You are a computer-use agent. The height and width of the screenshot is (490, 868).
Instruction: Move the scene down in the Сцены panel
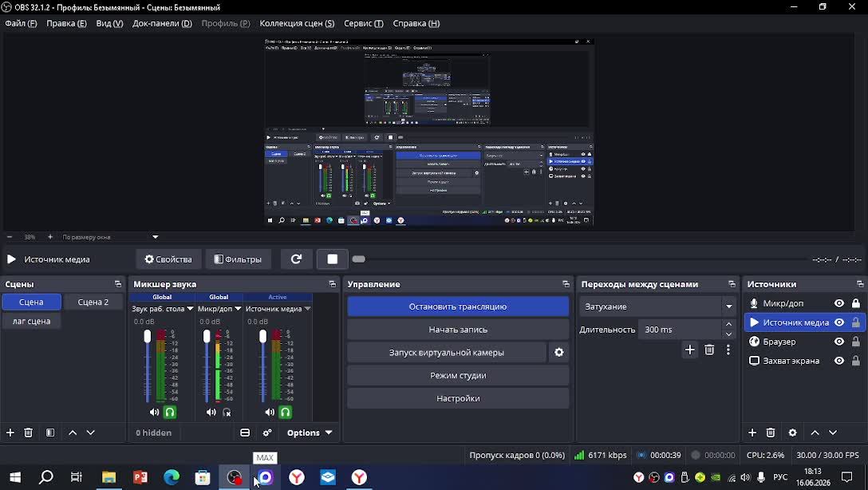[x=91, y=433]
